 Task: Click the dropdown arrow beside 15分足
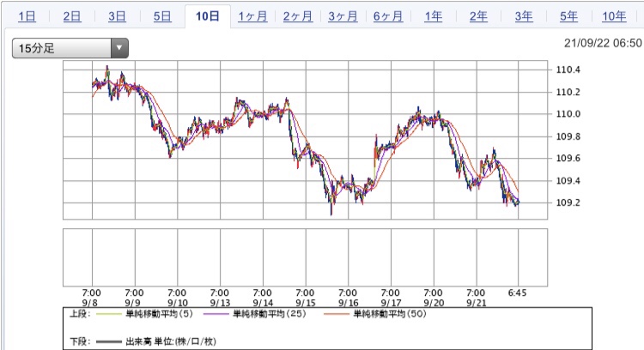pyautogui.click(x=119, y=48)
